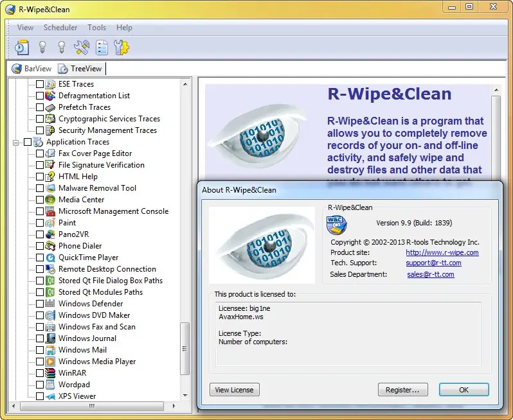The height and width of the screenshot is (420, 513).
Task: Enable the Windows Defender checkbox
Action: coord(40,304)
